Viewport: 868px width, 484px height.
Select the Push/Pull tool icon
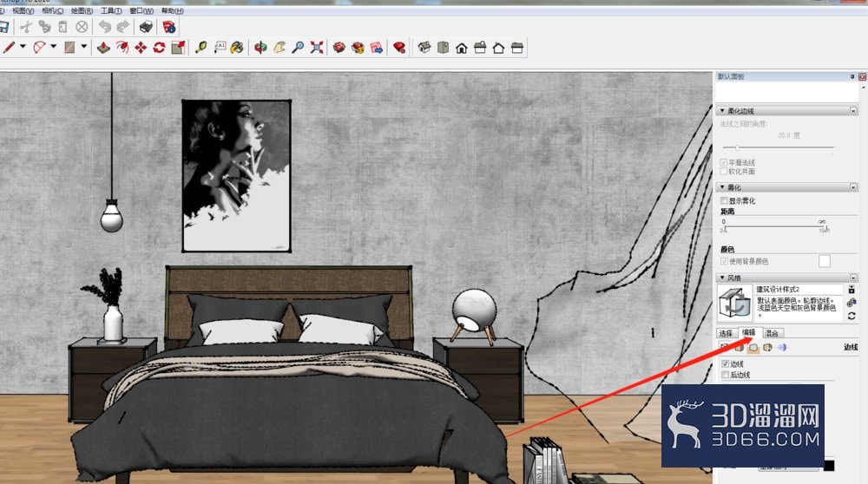click(x=103, y=48)
